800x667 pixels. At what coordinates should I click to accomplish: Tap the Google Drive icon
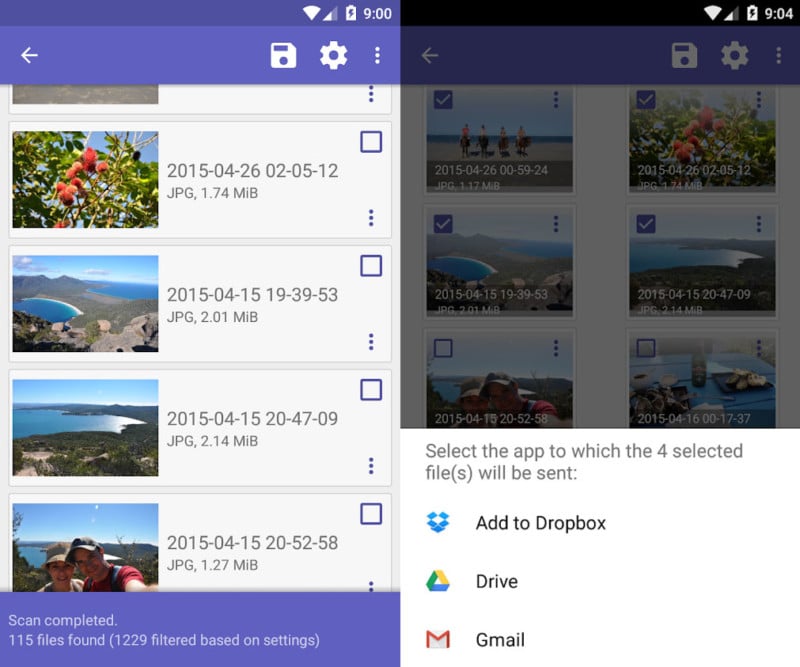pos(438,581)
